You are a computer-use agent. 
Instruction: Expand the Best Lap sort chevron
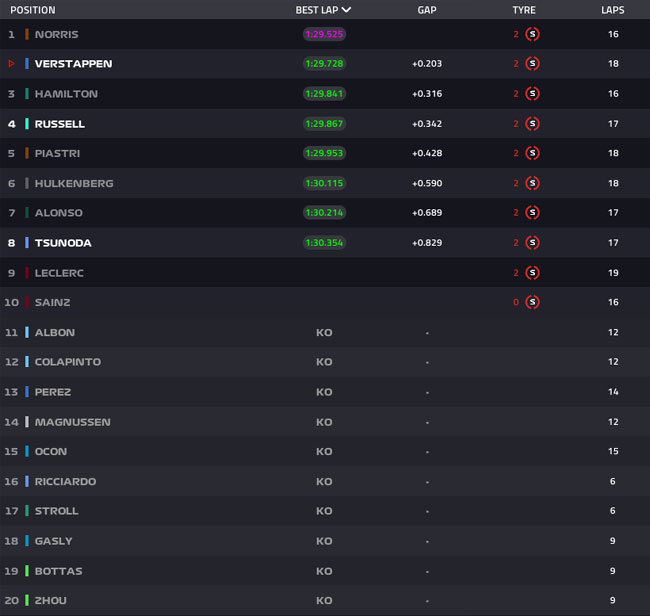tap(347, 10)
